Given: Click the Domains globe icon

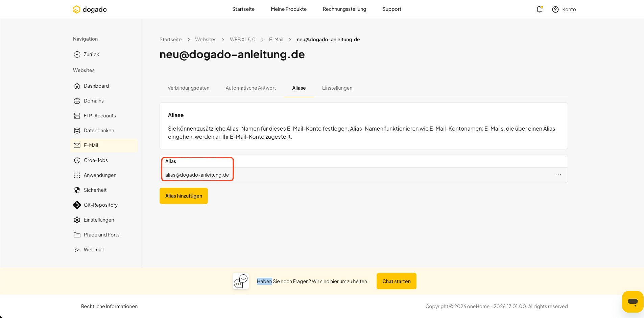Looking at the screenshot, I should click(x=77, y=101).
